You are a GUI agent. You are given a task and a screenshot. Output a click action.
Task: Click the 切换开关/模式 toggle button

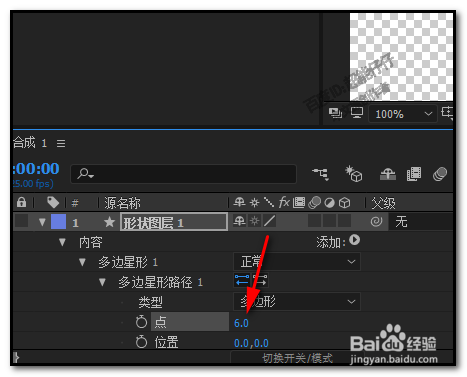click(298, 358)
